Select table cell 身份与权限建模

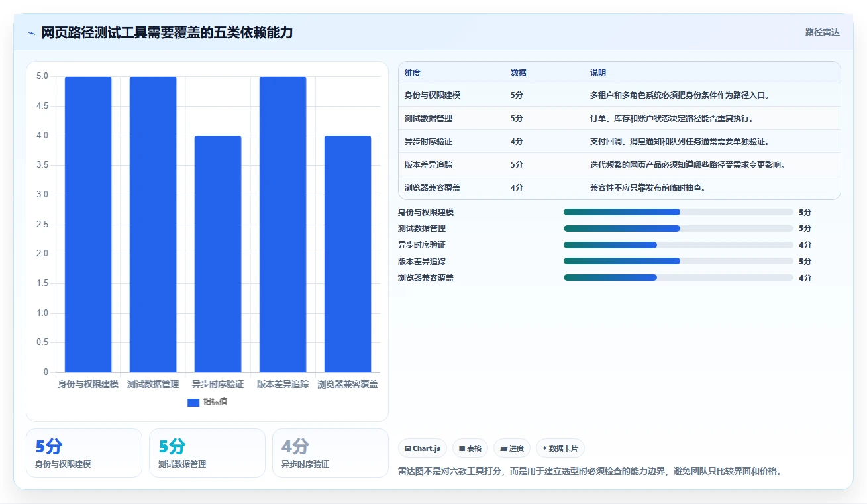pos(433,95)
